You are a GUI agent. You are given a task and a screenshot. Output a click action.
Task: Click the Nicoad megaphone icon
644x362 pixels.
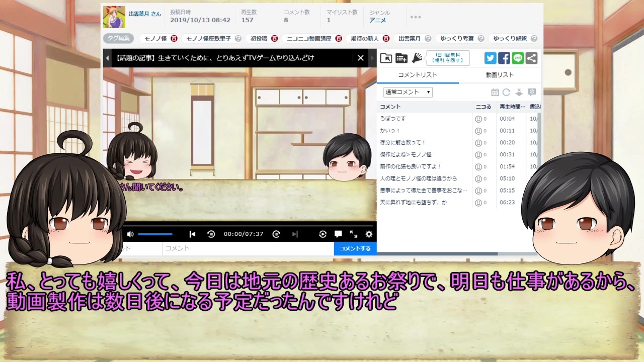[x=417, y=58]
